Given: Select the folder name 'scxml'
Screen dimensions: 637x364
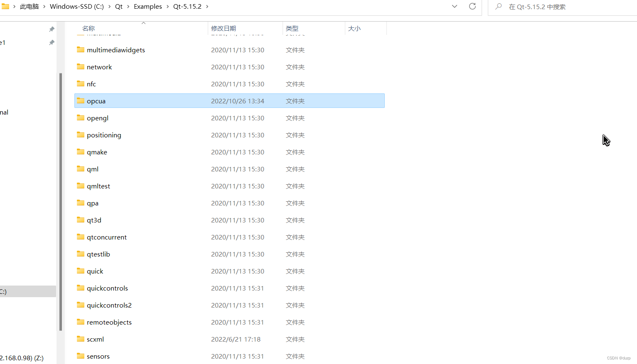Looking at the screenshot, I should click(x=95, y=339).
